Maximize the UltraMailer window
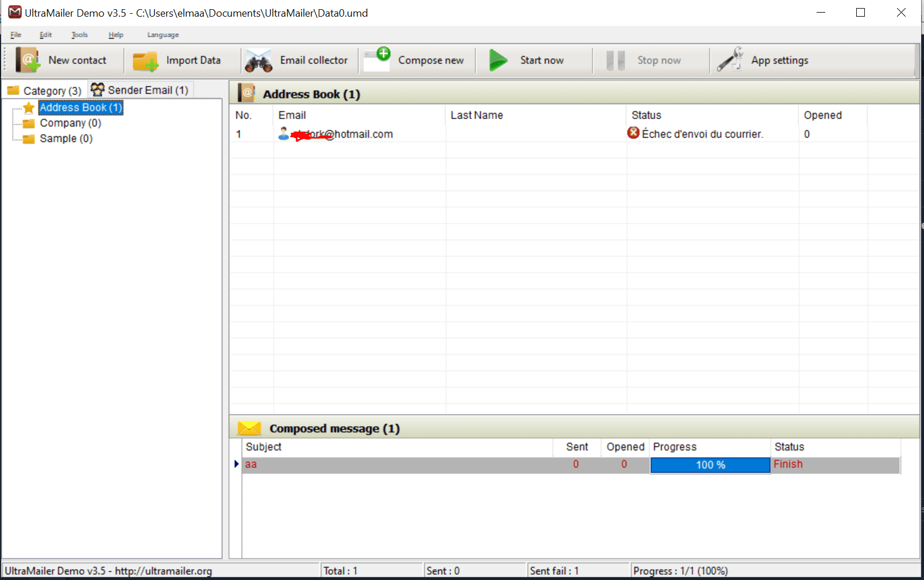The height and width of the screenshot is (580, 924). tap(860, 13)
